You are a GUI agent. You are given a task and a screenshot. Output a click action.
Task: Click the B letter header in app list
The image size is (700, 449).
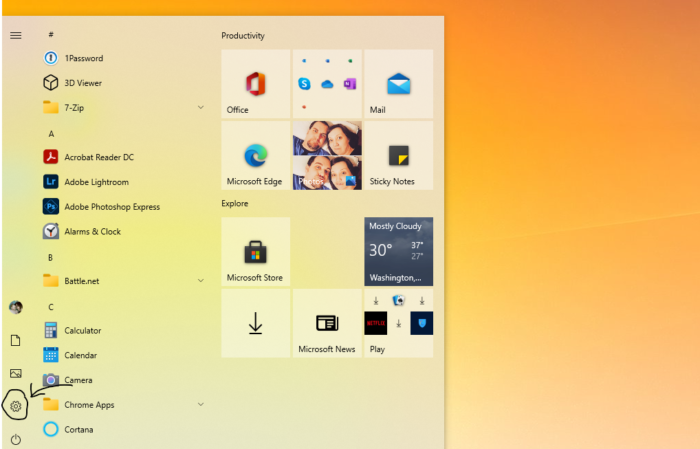pos(50,258)
